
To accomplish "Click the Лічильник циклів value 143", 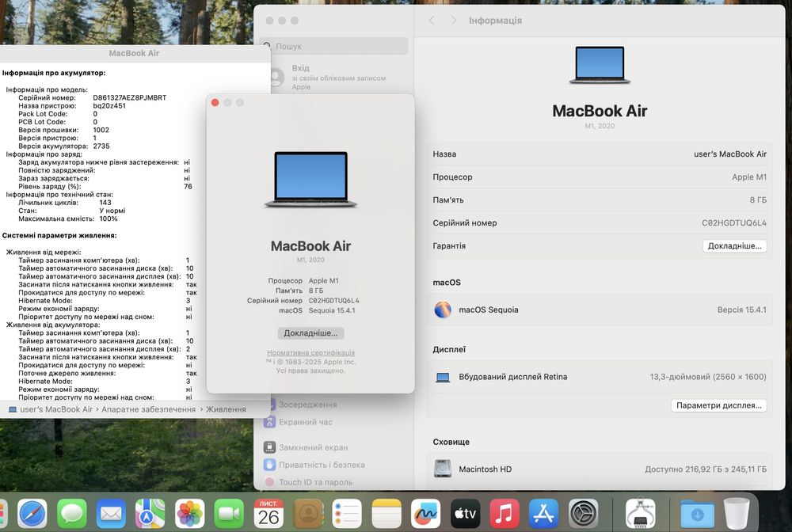I will coord(105,203).
